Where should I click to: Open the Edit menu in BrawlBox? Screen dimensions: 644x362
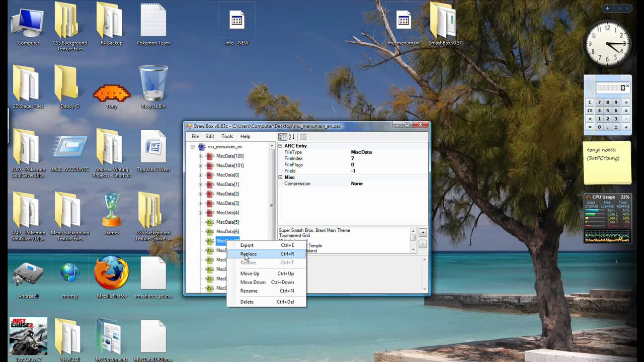click(210, 136)
